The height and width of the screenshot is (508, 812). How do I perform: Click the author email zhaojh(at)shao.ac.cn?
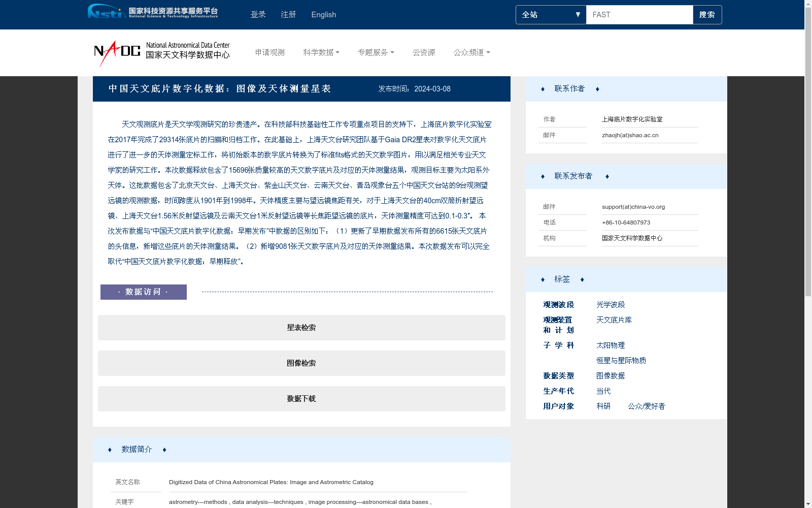(x=630, y=135)
